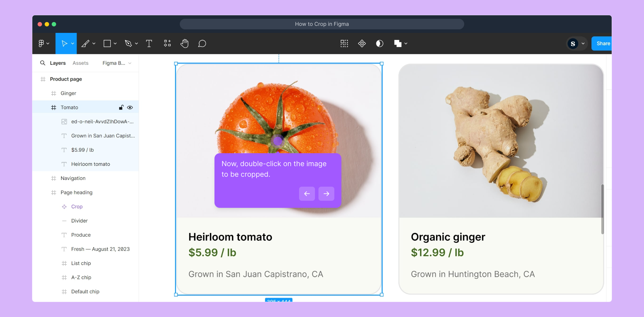Open the Figma B... page selector dropdown
This screenshot has width=644, height=317.
(x=117, y=63)
